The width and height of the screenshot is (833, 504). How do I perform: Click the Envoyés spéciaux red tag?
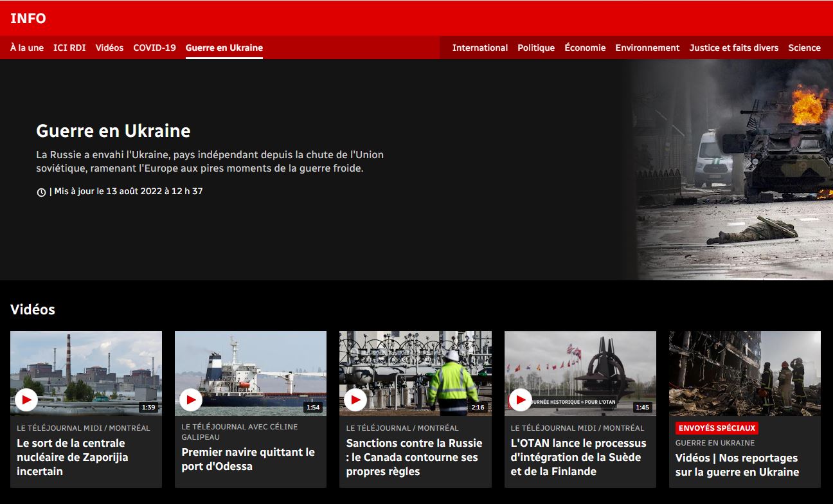click(x=717, y=428)
